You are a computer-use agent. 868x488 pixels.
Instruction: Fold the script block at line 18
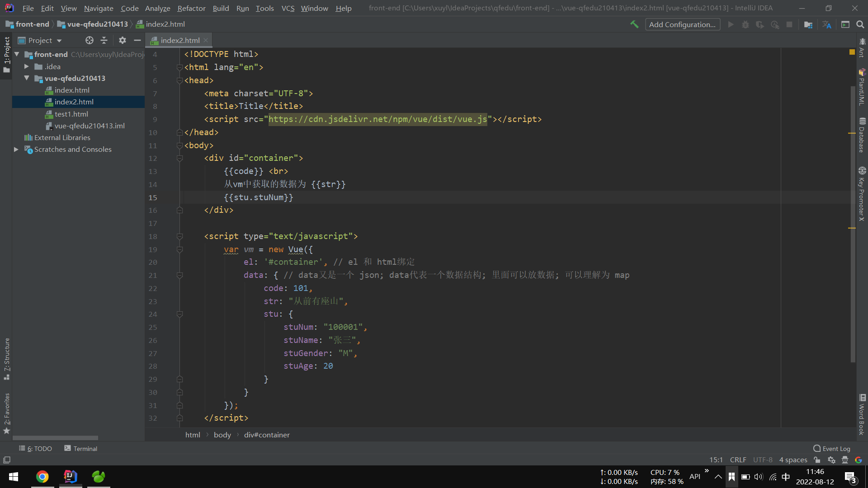tap(179, 236)
